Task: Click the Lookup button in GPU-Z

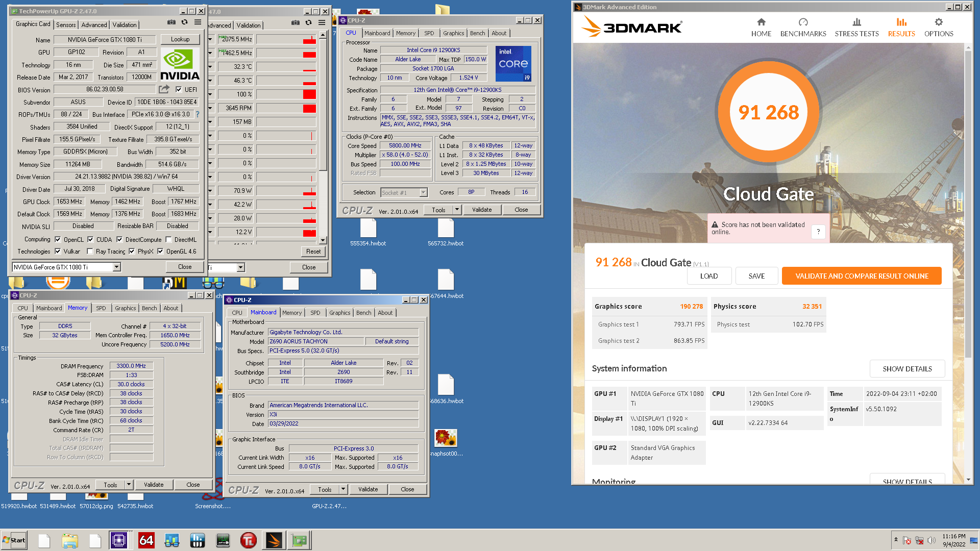Action: coord(180,39)
